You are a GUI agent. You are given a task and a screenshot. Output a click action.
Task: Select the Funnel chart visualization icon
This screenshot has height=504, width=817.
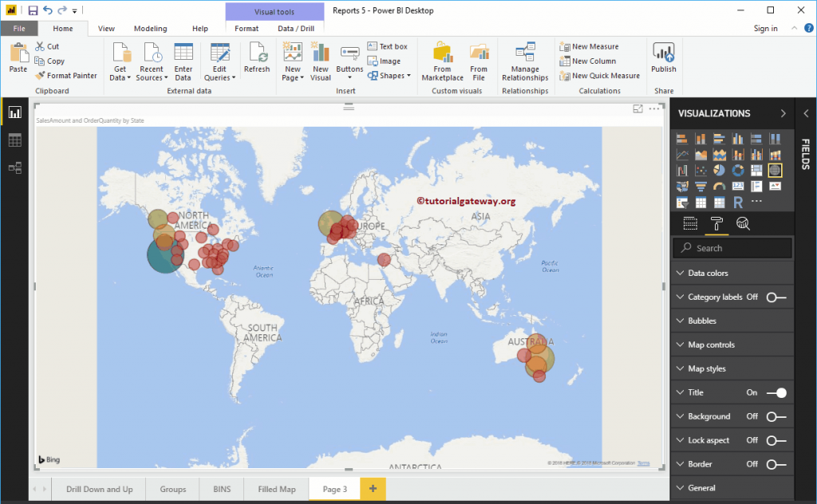pyautogui.click(x=701, y=186)
